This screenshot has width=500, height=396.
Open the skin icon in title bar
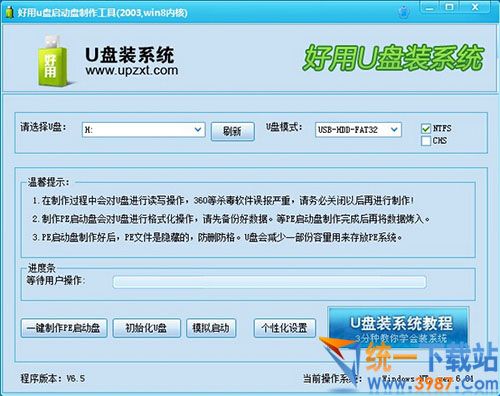pos(404,12)
